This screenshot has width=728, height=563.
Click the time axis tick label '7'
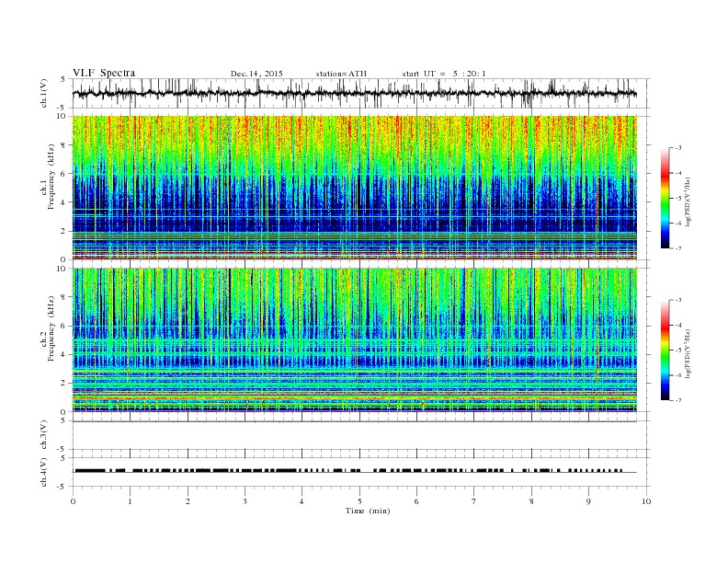474,501
